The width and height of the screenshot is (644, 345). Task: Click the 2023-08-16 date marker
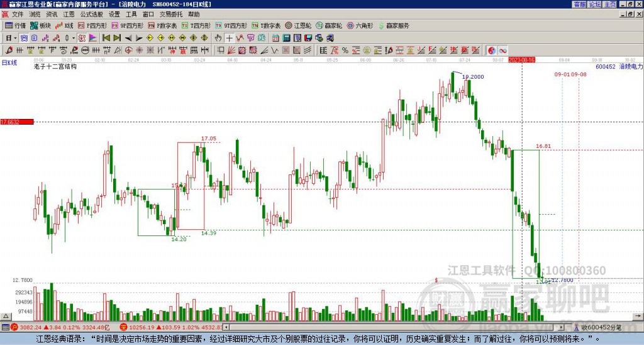coord(521,60)
